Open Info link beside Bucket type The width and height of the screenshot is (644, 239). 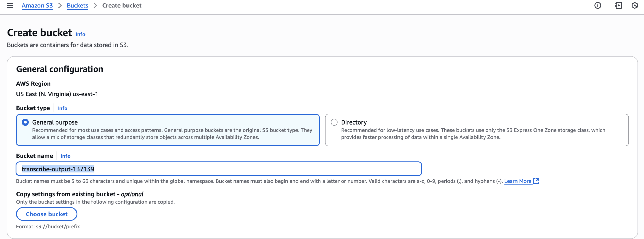(x=62, y=108)
